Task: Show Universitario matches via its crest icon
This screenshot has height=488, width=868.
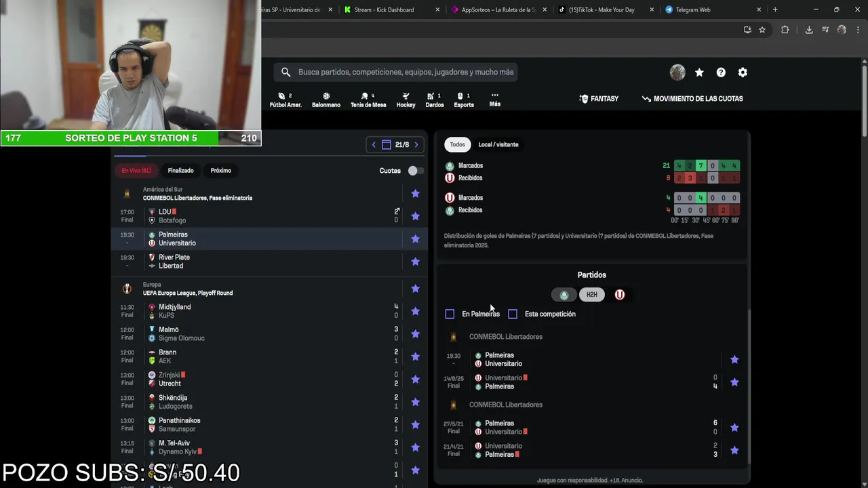Action: [620, 295]
